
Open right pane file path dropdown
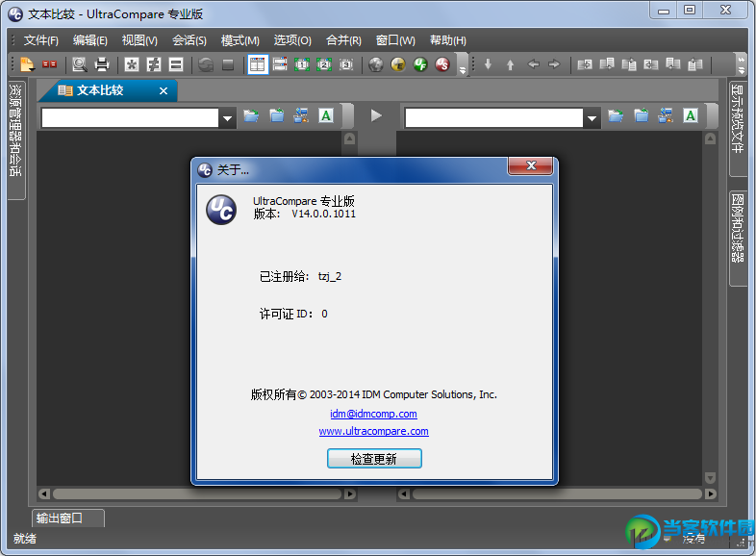tap(592, 117)
